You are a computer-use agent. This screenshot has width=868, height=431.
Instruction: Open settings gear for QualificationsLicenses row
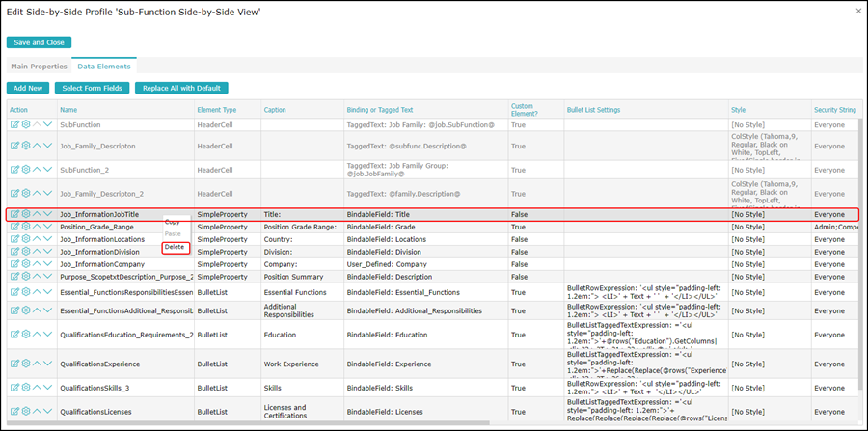click(26, 411)
